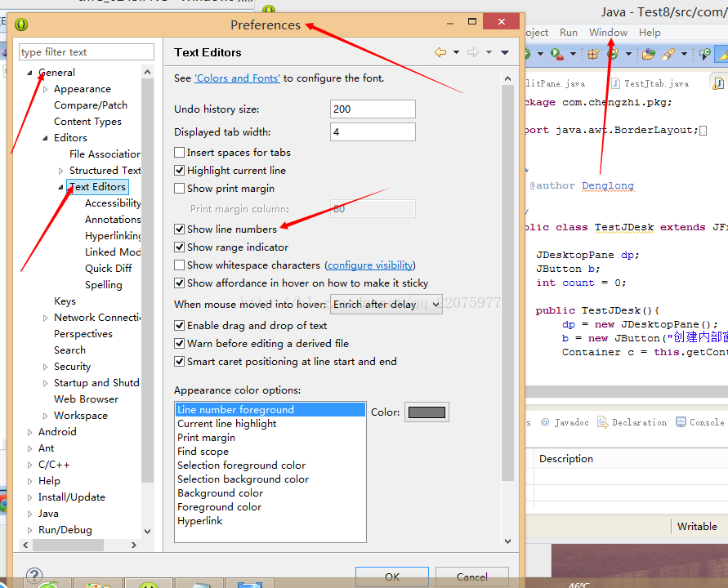Open the 'Colors and Fonts' link
Image resolution: width=728 pixels, height=588 pixels.
coord(237,78)
